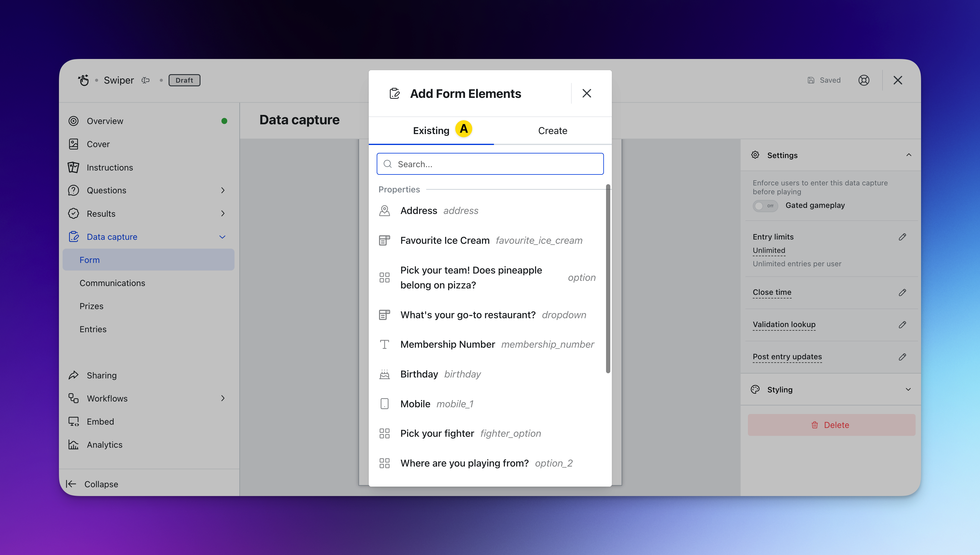The image size is (980, 555).
Task: Click the edit pencil for Post entry updates
Action: pyautogui.click(x=902, y=357)
